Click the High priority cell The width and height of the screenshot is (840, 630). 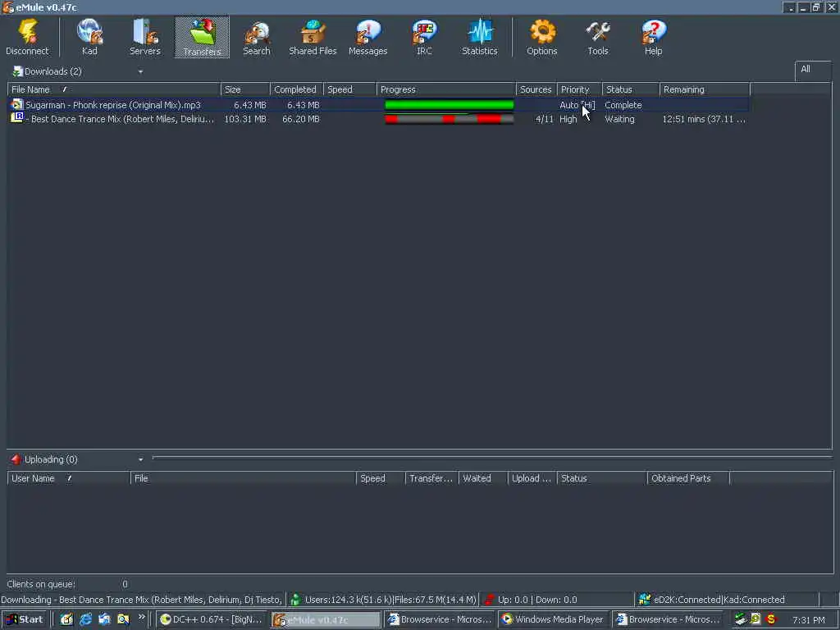(568, 119)
